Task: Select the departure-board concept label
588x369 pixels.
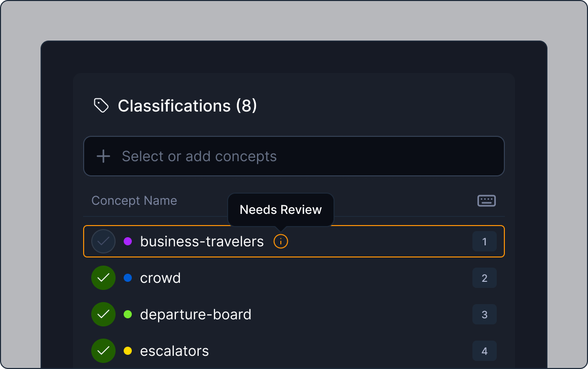Action: pos(196,315)
